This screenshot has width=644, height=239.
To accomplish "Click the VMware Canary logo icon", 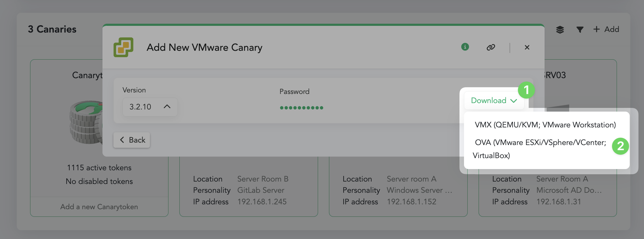I will coord(123,47).
